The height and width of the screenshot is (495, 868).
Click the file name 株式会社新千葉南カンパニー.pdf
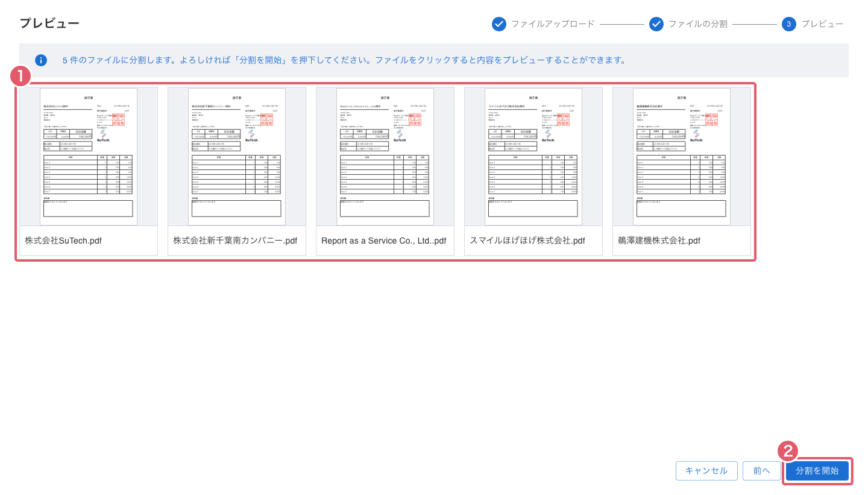click(x=235, y=241)
